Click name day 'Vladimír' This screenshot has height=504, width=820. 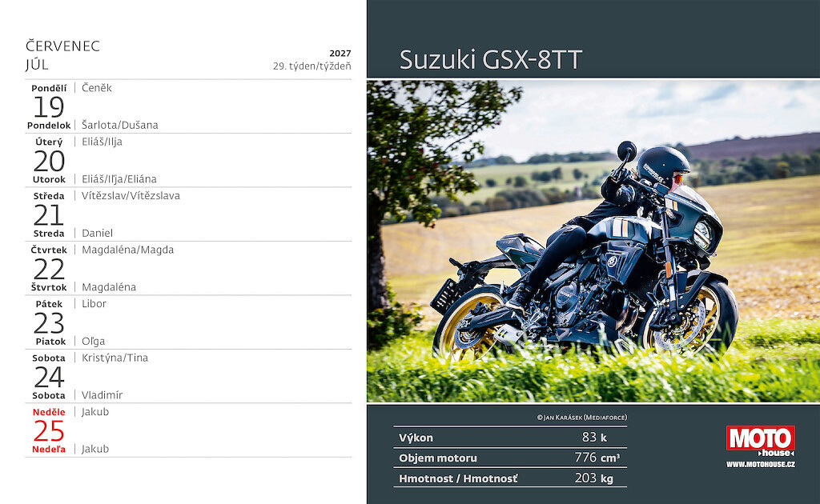pyautogui.click(x=102, y=395)
